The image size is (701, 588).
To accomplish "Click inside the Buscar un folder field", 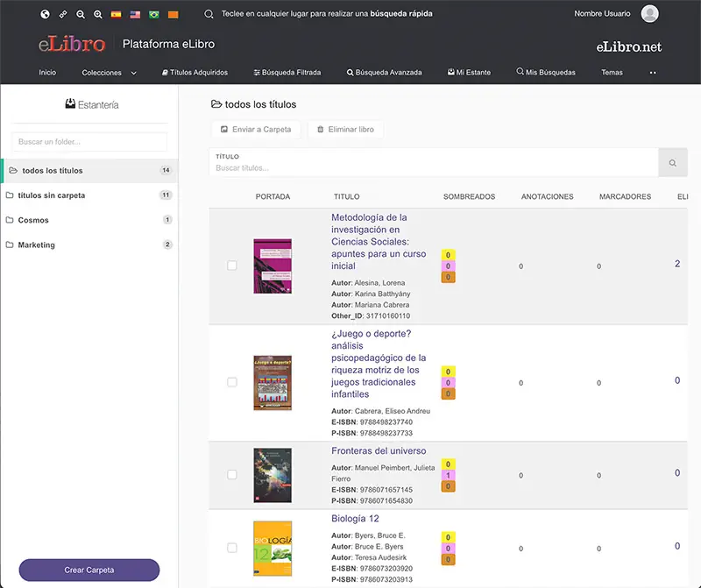I will pos(88,141).
